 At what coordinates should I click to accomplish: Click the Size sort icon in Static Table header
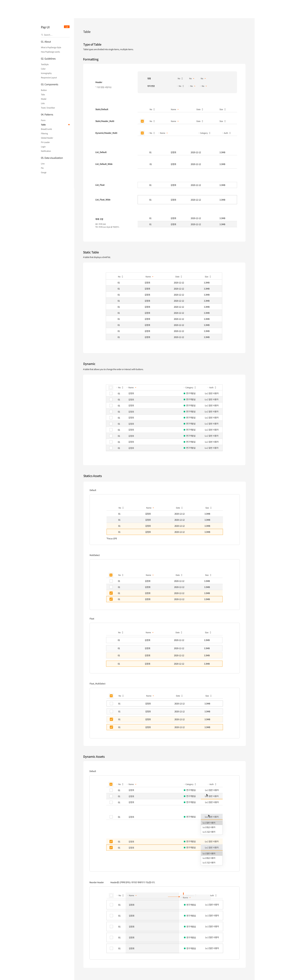[210, 276]
